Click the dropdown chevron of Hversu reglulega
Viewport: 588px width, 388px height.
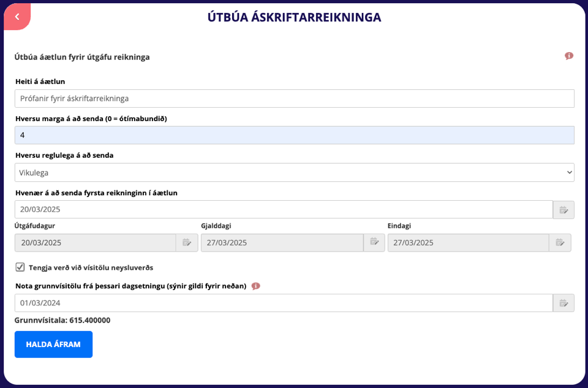[x=569, y=173]
